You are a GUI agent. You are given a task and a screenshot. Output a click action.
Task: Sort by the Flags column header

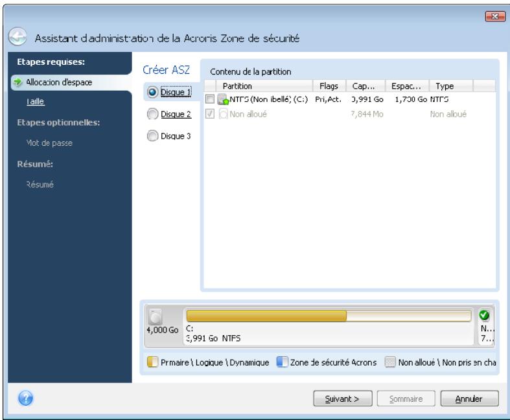click(x=329, y=86)
